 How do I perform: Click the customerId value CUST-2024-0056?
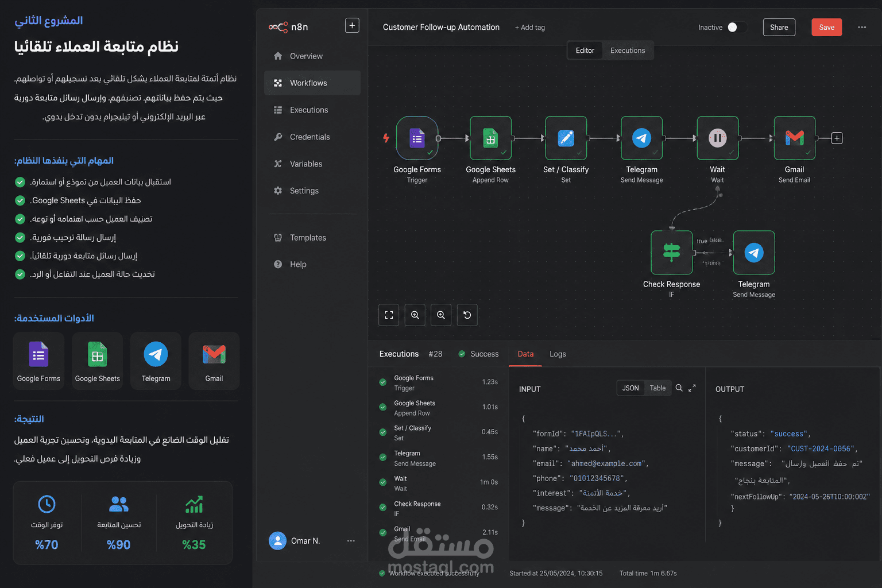[x=821, y=448]
